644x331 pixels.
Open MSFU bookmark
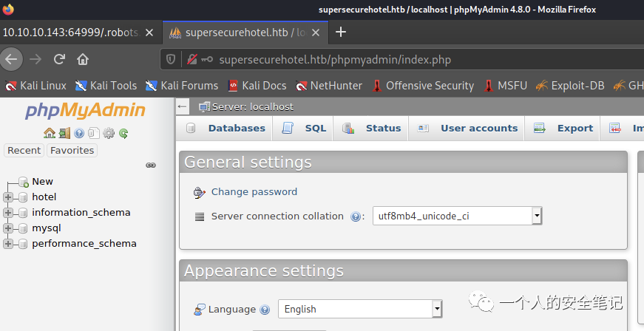pyautogui.click(x=505, y=86)
